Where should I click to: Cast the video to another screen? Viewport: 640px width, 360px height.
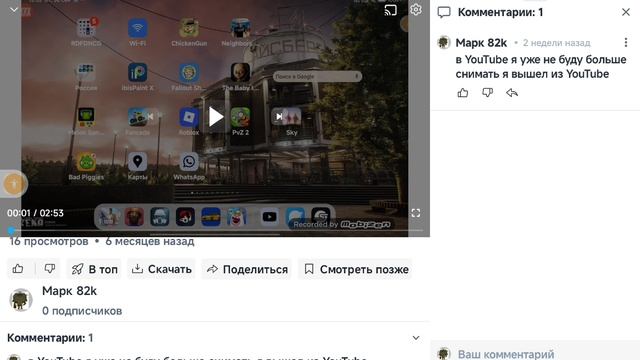[x=390, y=10]
